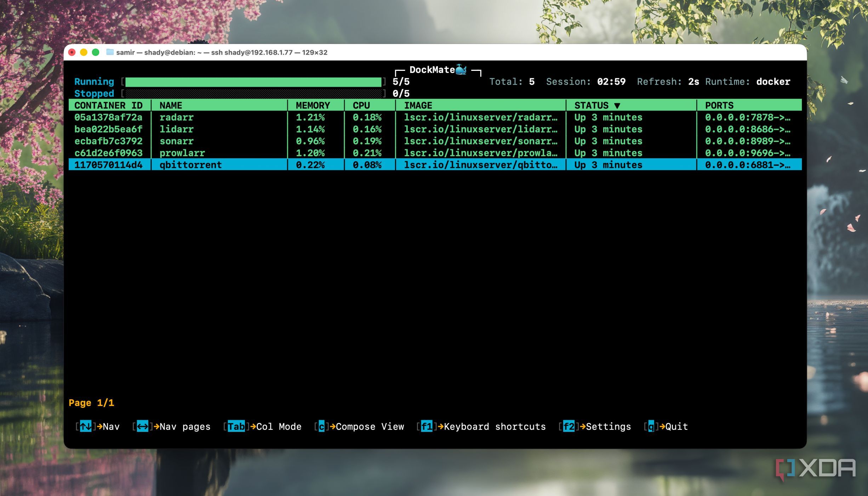Click container ID c61d2e6f0963
This screenshot has height=496, width=868.
108,153
